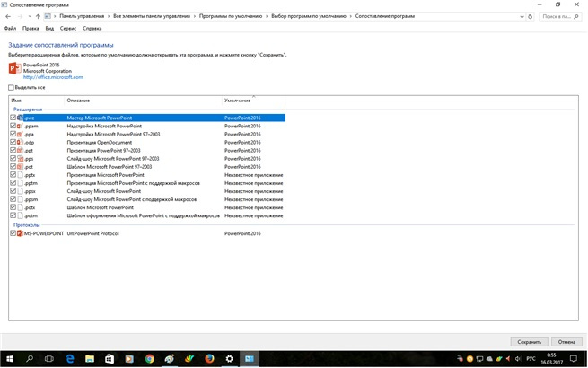The width and height of the screenshot is (588, 368).
Task: Select the 'Презентация OpenDocument' row
Action: point(146,143)
